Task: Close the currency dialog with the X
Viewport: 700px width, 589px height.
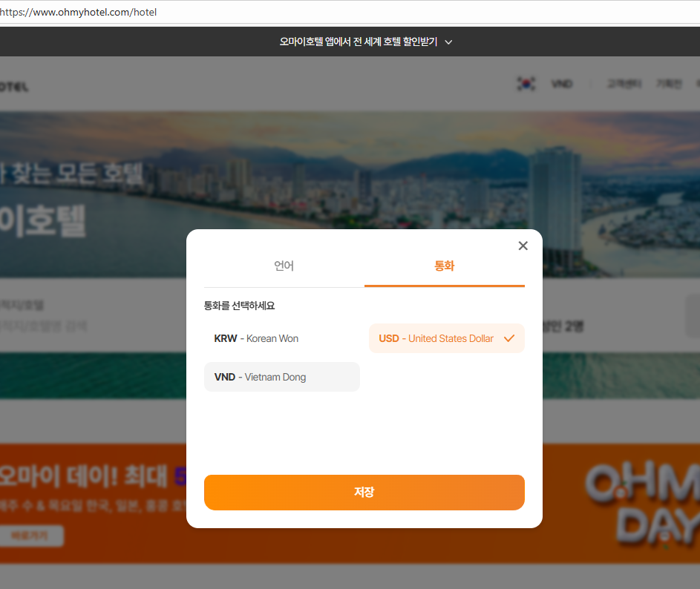Action: (523, 246)
